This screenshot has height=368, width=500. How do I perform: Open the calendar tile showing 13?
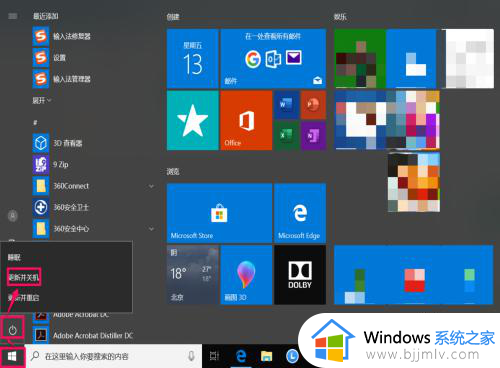[193, 58]
